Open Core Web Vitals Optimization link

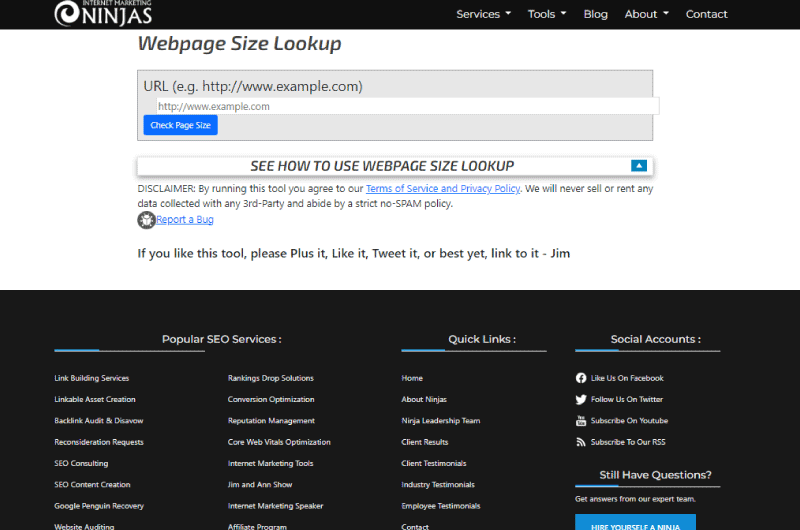coord(279,442)
